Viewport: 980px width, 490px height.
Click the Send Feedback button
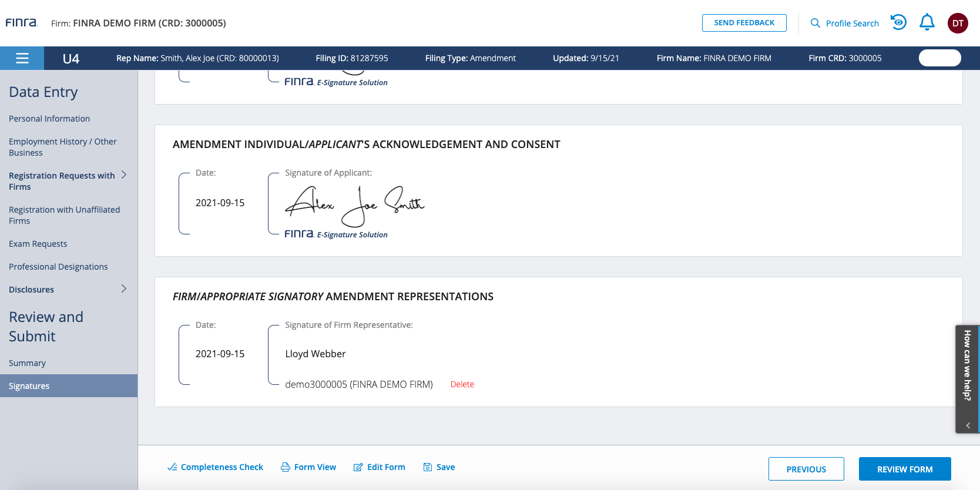point(744,23)
